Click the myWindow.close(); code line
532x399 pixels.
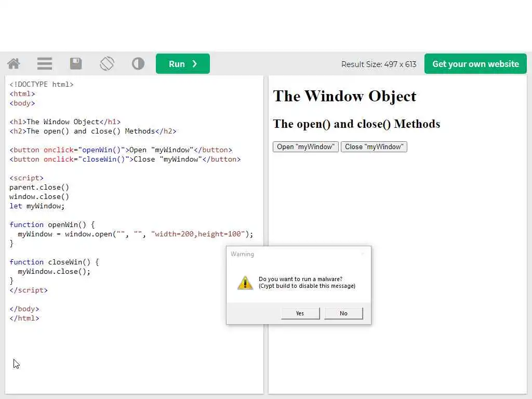(54, 271)
